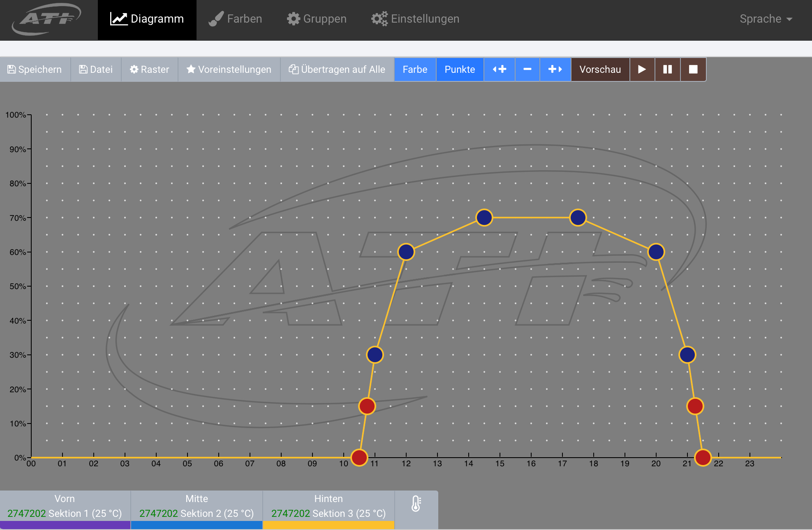The width and height of the screenshot is (812, 530).
Task: Toggle the Farbe mode button
Action: click(x=415, y=69)
